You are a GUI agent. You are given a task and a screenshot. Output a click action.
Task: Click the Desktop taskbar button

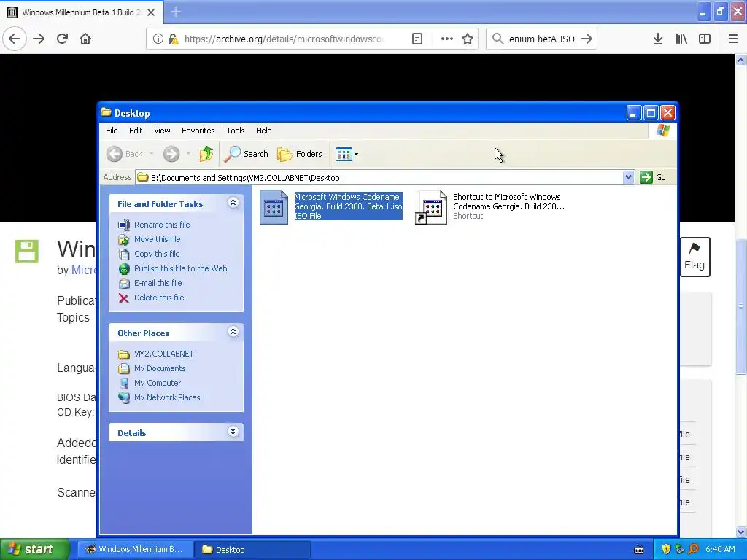(x=253, y=550)
